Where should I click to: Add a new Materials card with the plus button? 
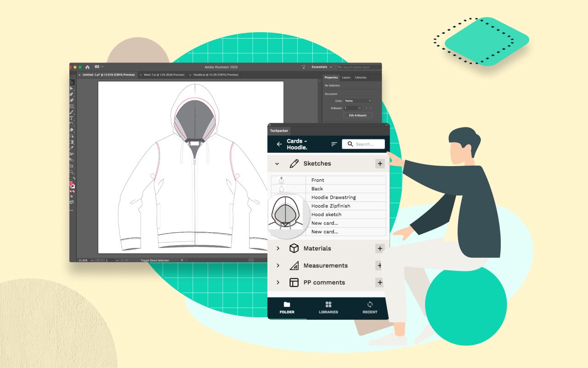(x=380, y=248)
